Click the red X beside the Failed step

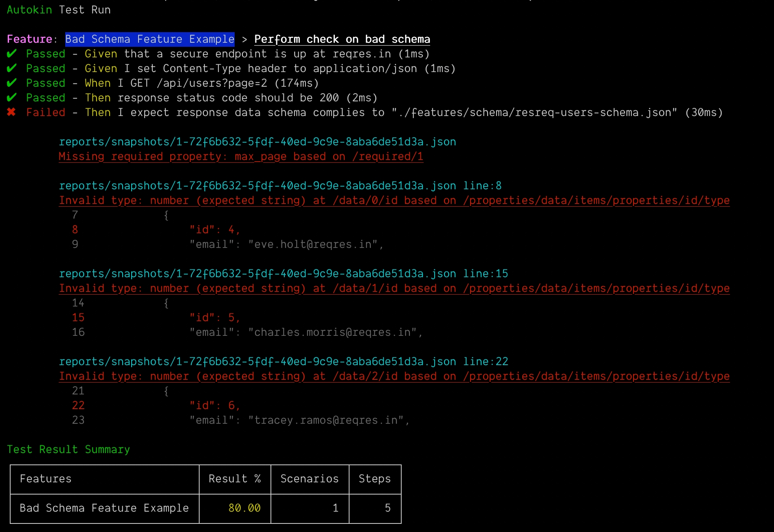point(11,112)
